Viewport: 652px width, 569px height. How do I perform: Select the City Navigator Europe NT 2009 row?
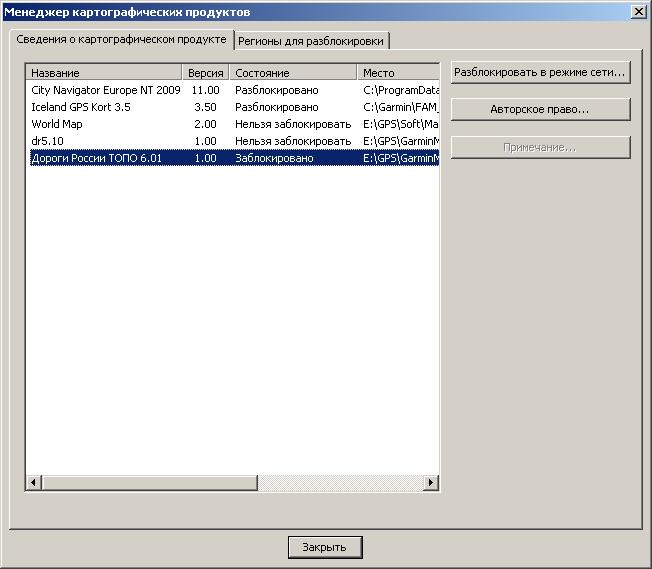(105, 90)
